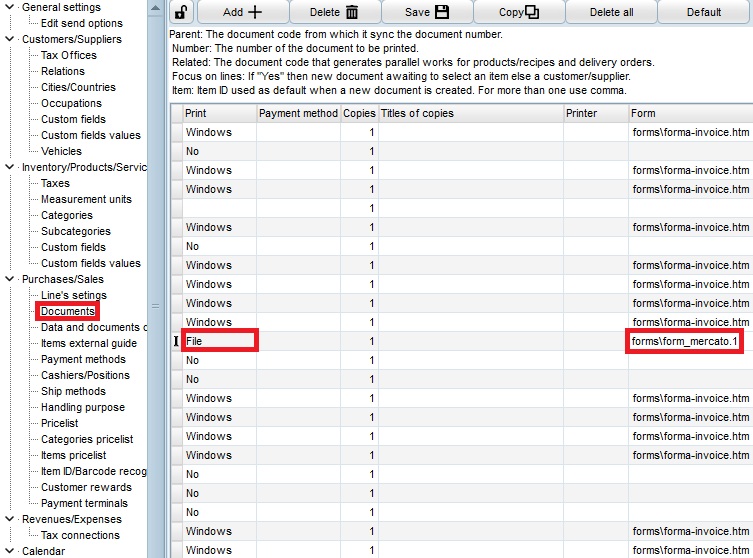Click the panel splitter handle beside tree
The width and height of the screenshot is (753, 558).
pyautogui.click(x=155, y=305)
